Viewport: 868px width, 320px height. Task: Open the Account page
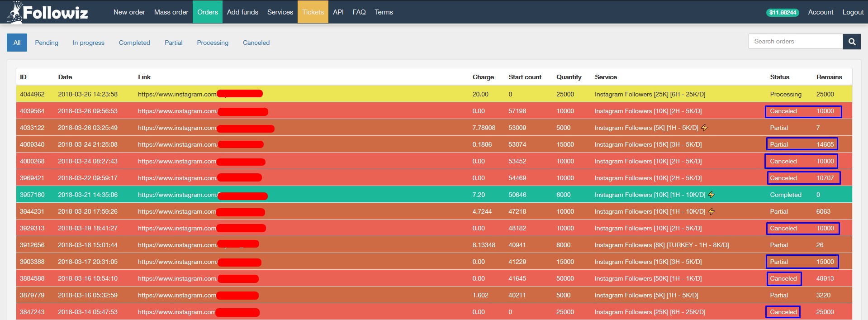pyautogui.click(x=821, y=12)
